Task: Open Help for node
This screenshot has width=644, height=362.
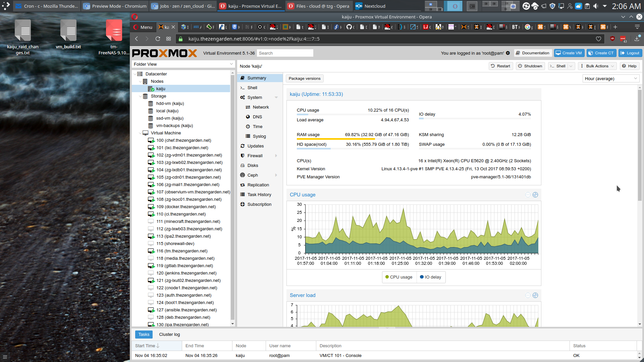Action: (629, 66)
